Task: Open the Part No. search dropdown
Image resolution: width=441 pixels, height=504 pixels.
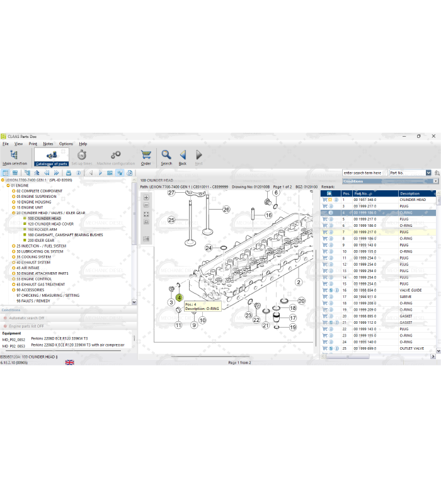Action: [x=429, y=173]
